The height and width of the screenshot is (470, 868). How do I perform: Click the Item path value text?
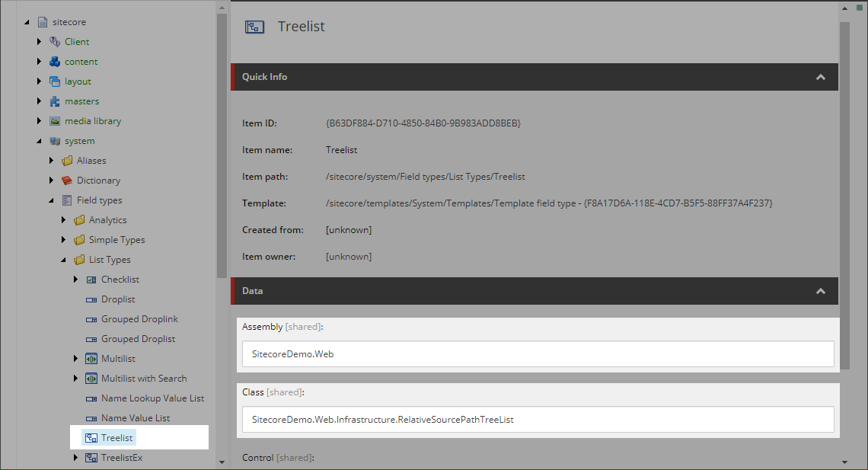(x=425, y=177)
